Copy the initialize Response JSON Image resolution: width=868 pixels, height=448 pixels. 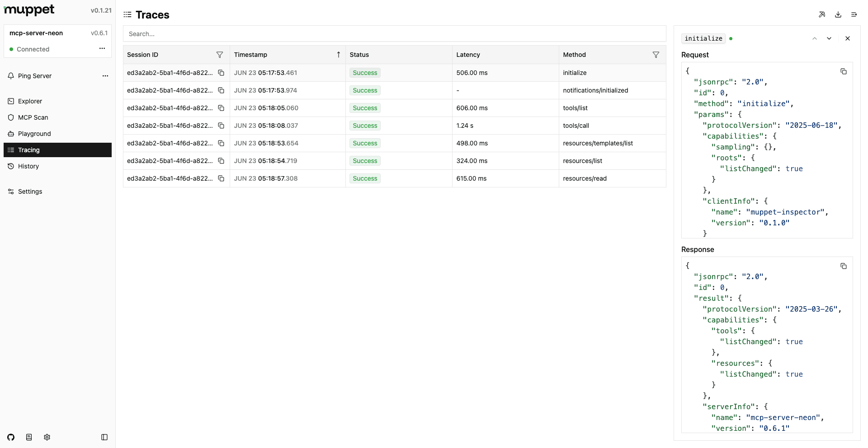click(x=844, y=266)
